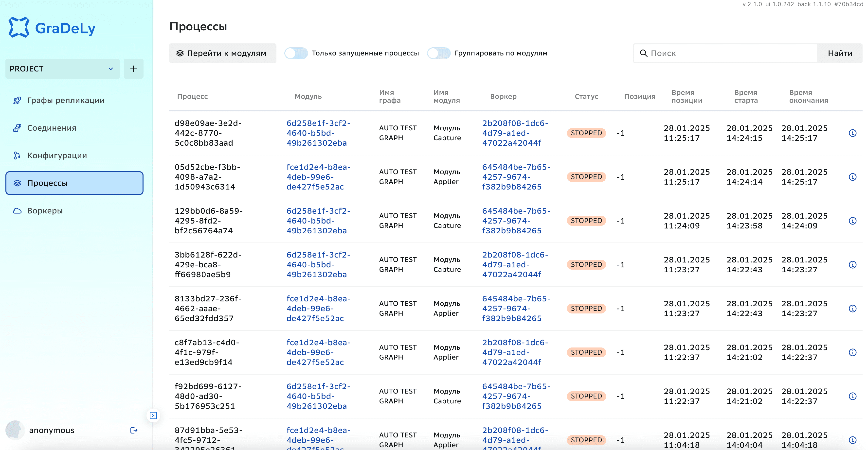This screenshot has width=868, height=450.
Task: Open 'Конфигурации' sidebar section
Action: click(57, 156)
